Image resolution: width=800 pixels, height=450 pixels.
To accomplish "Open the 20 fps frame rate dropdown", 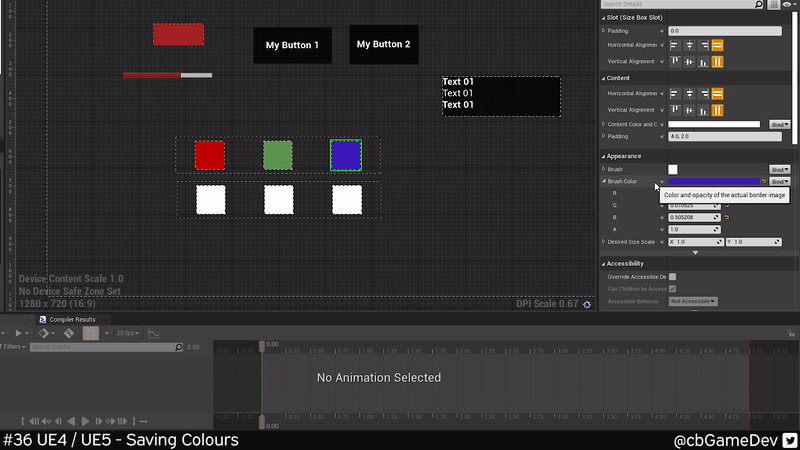I will [126, 333].
